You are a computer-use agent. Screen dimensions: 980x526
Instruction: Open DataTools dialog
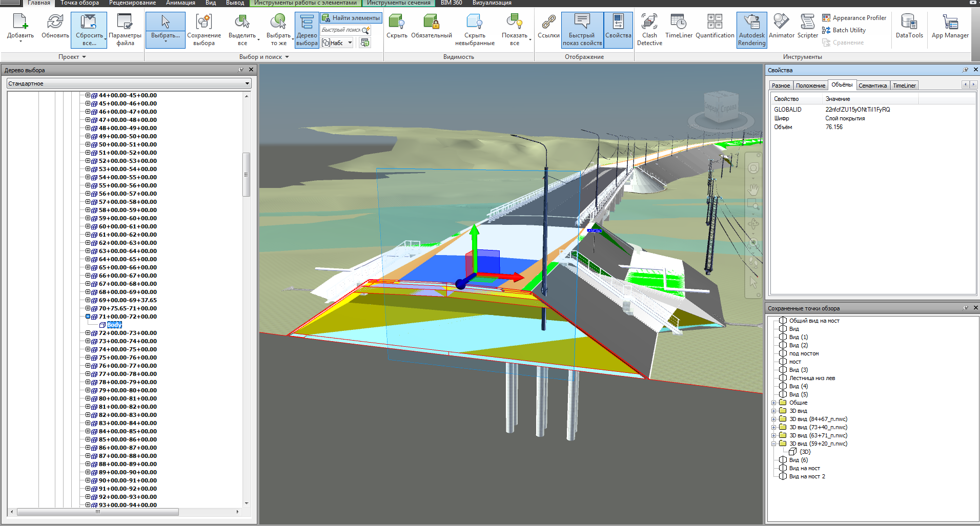[x=909, y=27]
